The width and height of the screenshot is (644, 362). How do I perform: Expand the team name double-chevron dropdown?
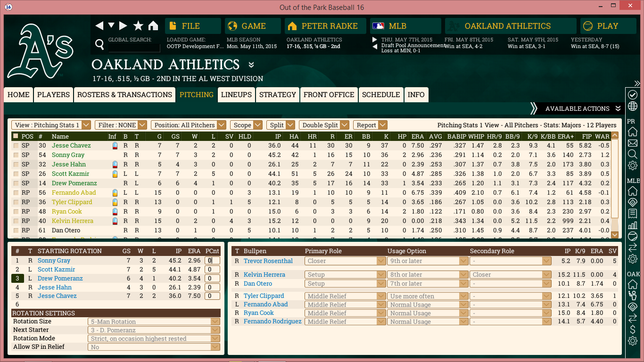[251, 65]
